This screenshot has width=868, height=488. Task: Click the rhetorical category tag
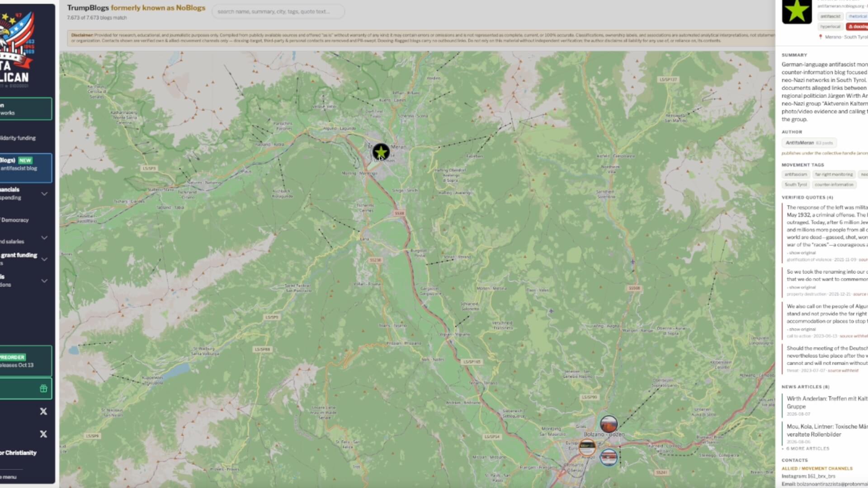tap(857, 16)
